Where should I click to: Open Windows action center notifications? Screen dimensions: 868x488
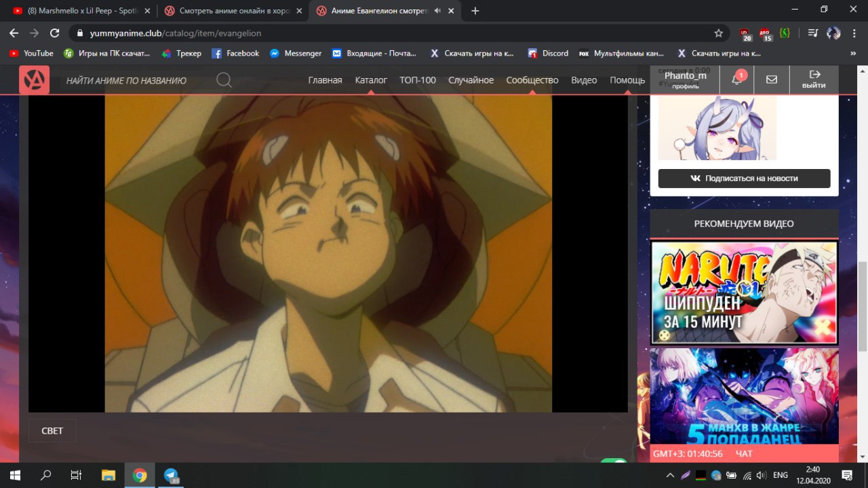click(847, 475)
